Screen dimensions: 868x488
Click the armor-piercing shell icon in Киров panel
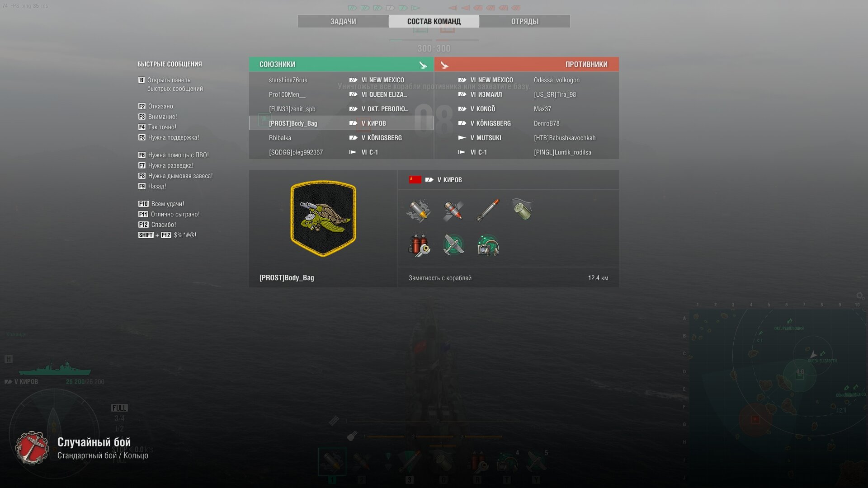point(453,211)
